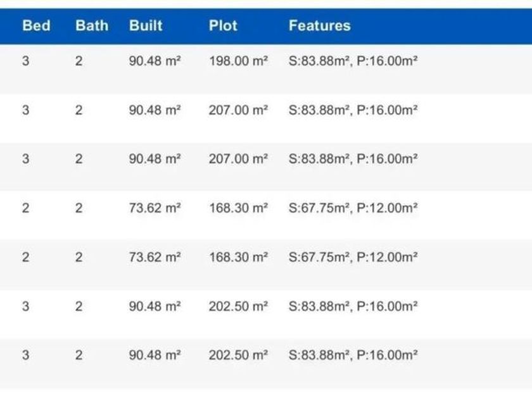Screen dimensions: 532x399
Task: Click the features cell in the first row
Action: click(x=353, y=61)
